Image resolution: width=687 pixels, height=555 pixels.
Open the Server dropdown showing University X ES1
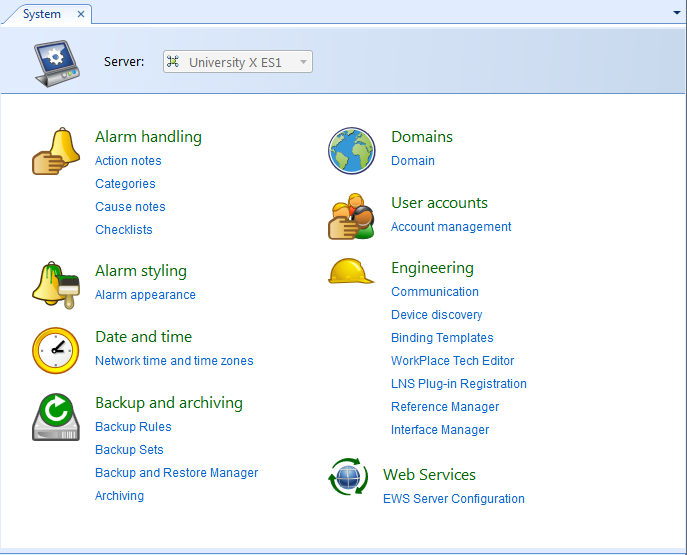click(238, 62)
